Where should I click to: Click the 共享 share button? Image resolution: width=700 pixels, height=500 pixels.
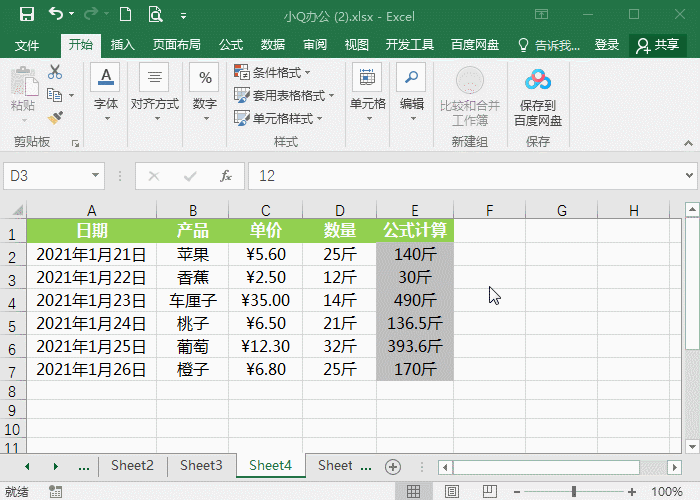tap(658, 45)
